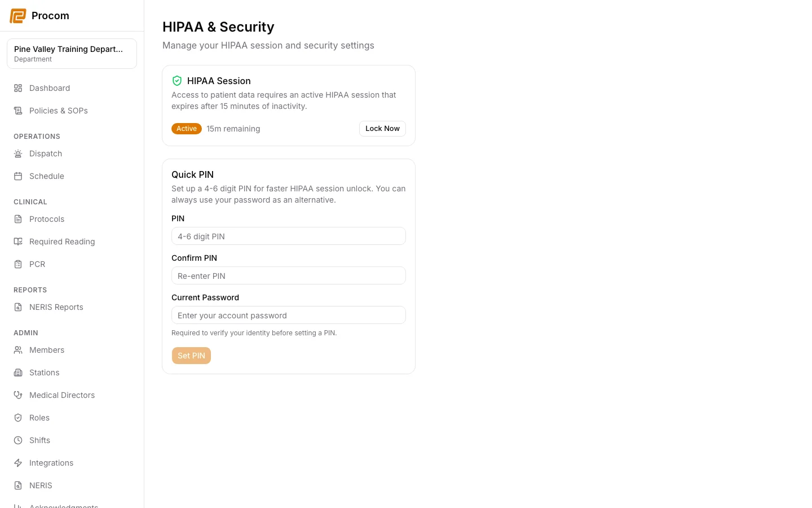Click the Lock Now button

(382, 129)
